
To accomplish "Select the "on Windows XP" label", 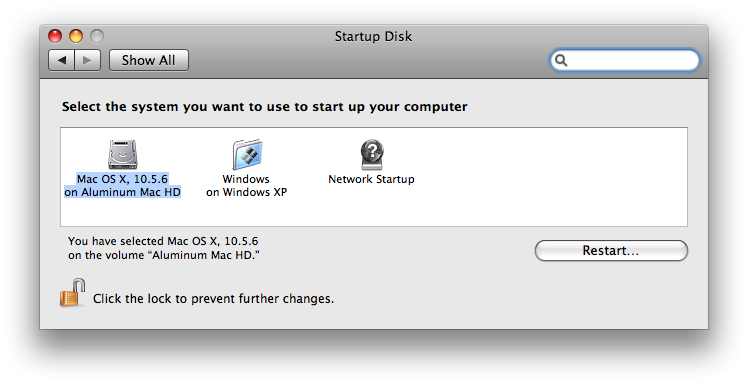I will 247,192.
